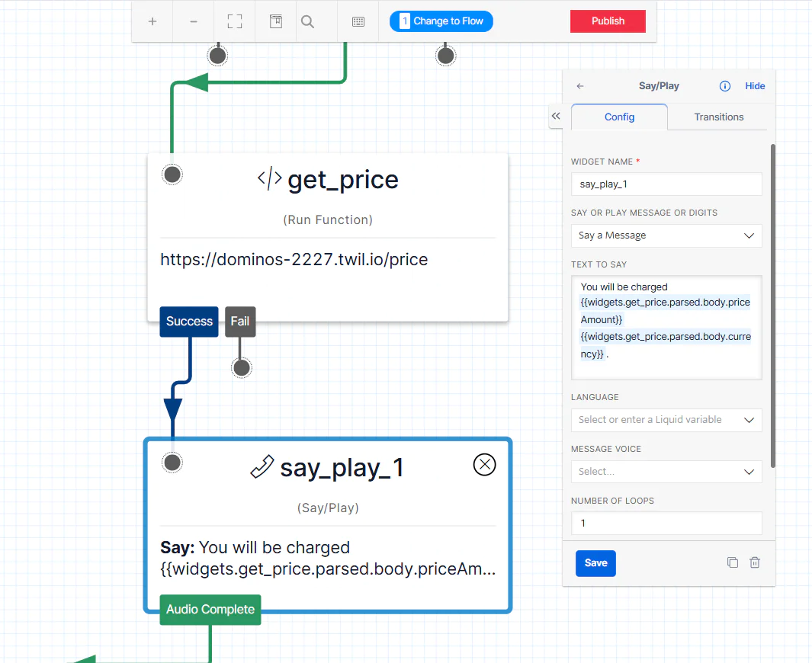
Task: Click the Change to Flow button
Action: click(441, 21)
